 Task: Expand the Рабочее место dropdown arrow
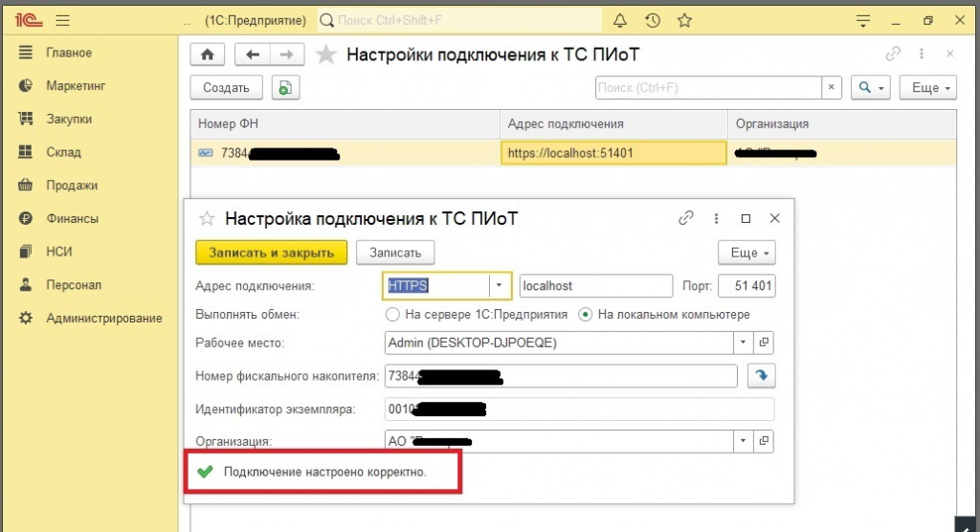pos(743,343)
